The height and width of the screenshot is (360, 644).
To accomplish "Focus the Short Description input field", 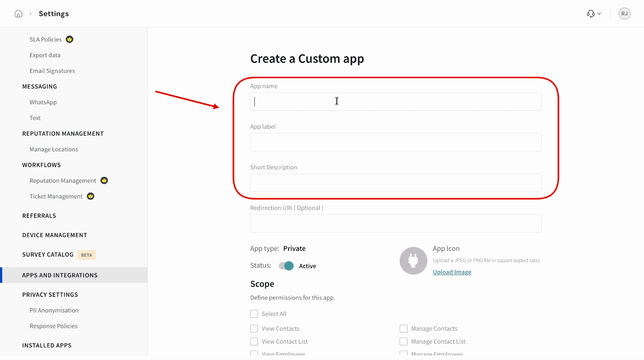I will click(x=396, y=183).
